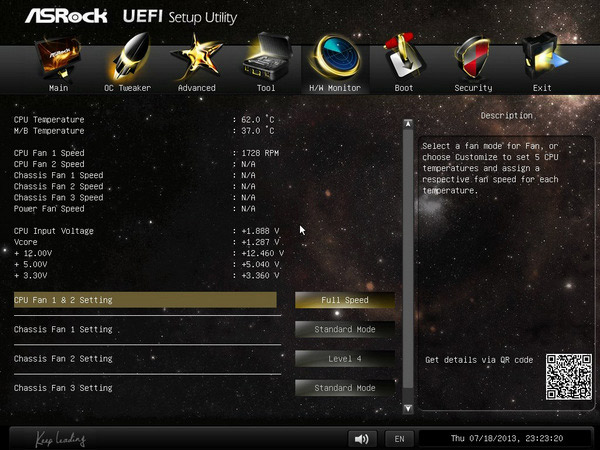Image resolution: width=600 pixels, height=450 pixels.
Task: Open the OC Tweaker rocket icon
Action: point(127,60)
